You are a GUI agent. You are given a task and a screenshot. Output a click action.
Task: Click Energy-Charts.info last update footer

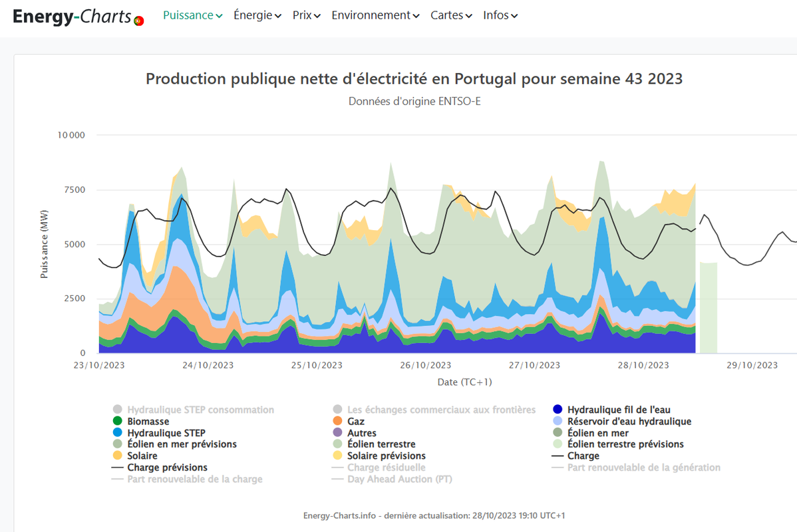coord(434,515)
